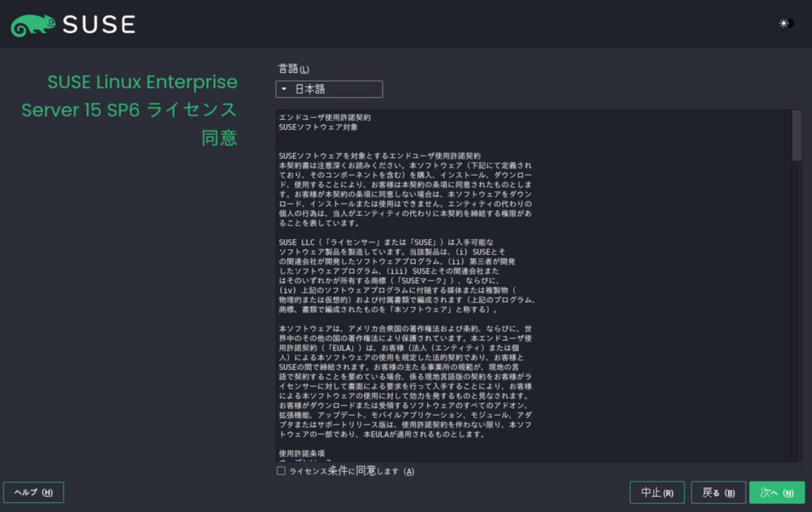Toggle the dark/light theme sun-moon icon
This screenshot has height=512, width=812.
[x=785, y=22]
